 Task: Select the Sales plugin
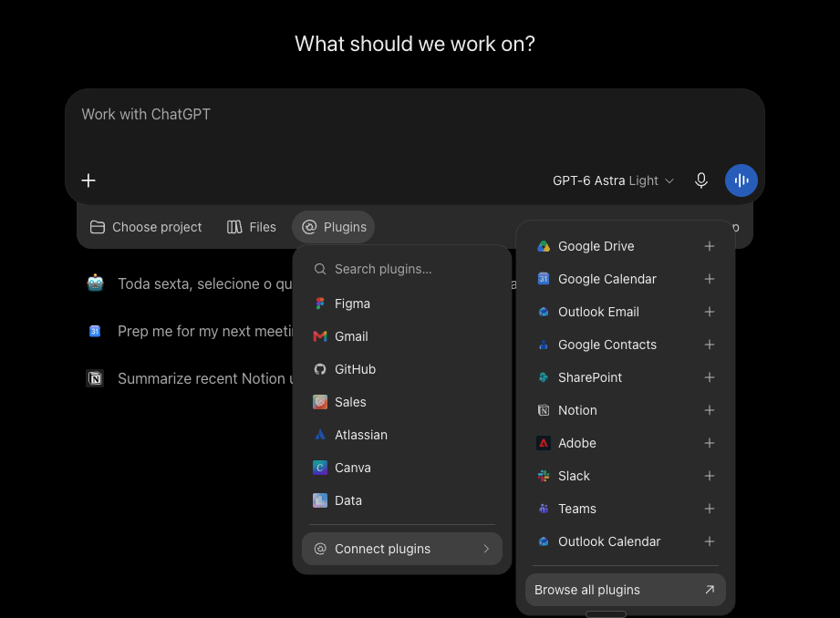click(402, 402)
